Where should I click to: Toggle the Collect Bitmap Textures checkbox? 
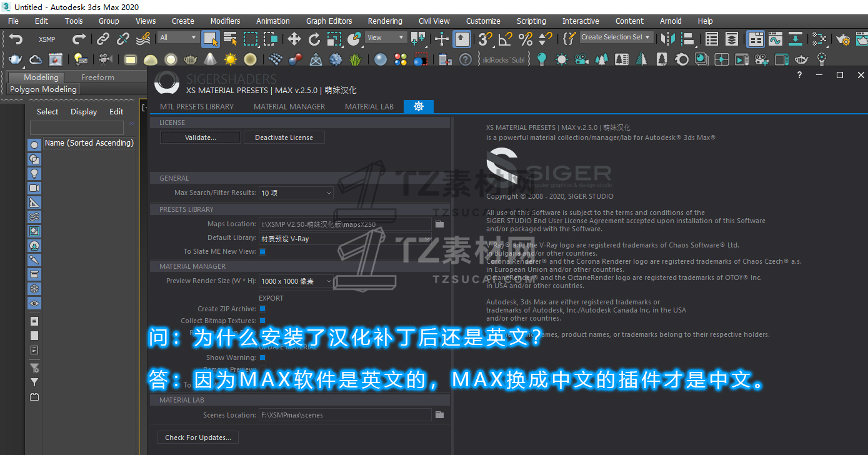coord(262,321)
